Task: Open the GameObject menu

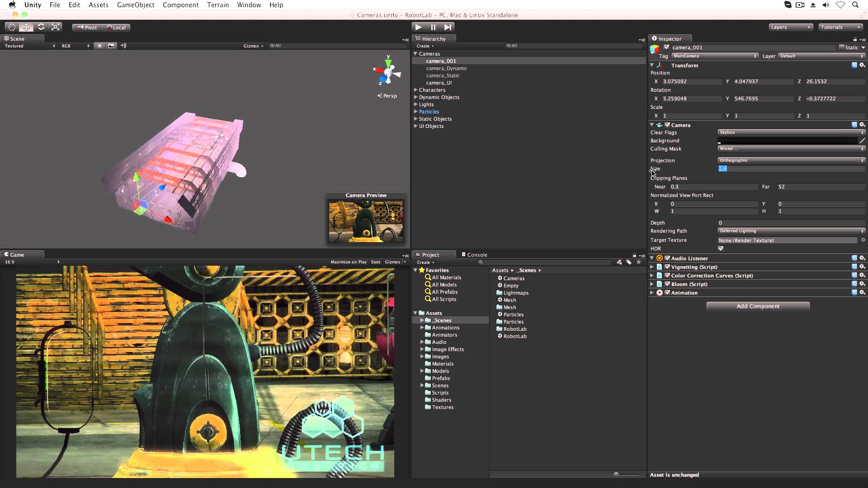Action: (136, 5)
